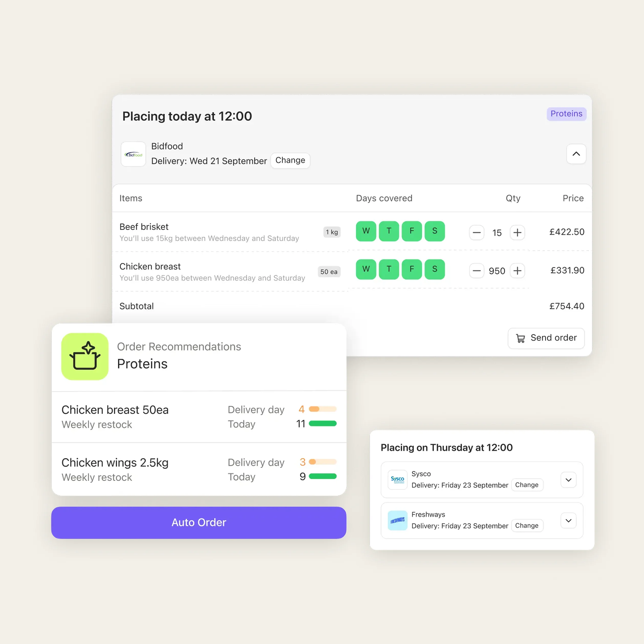Toggle Saturday coverage for Chicken breast
The height and width of the screenshot is (644, 644).
[435, 269]
